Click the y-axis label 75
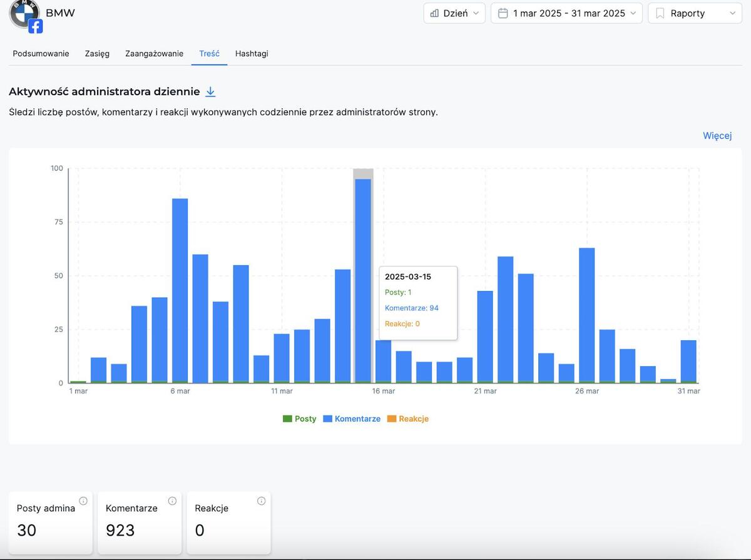This screenshot has height=560, width=751. 59,222
